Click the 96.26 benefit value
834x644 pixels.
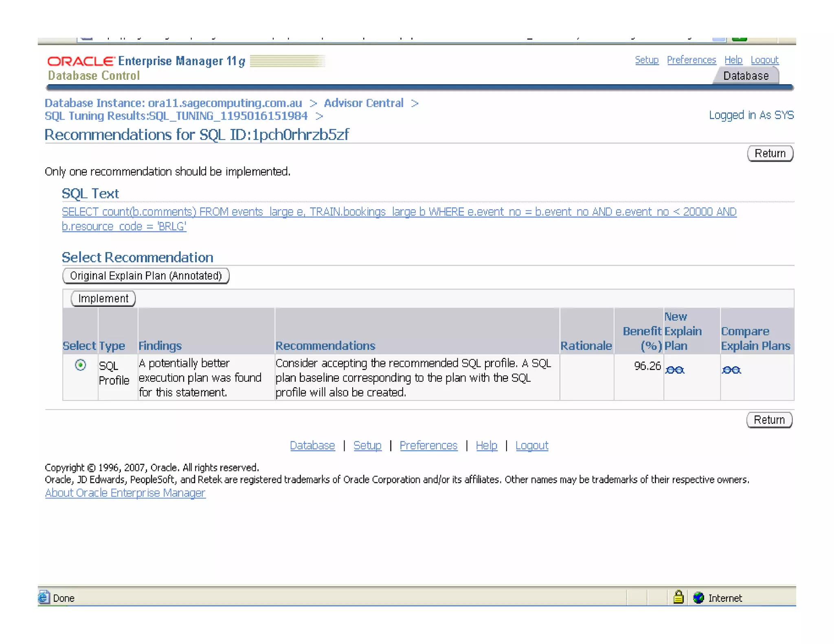(x=647, y=366)
